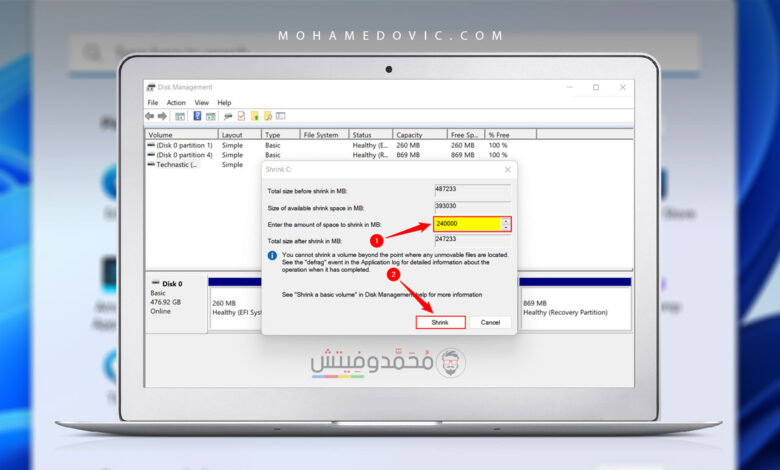Click available shrink space value 393030

click(473, 206)
